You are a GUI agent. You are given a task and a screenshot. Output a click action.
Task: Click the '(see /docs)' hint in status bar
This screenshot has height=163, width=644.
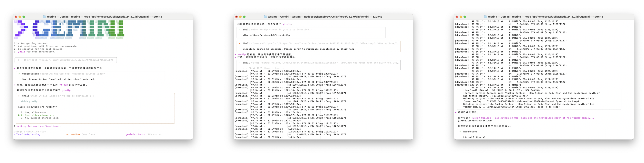pos(89,134)
